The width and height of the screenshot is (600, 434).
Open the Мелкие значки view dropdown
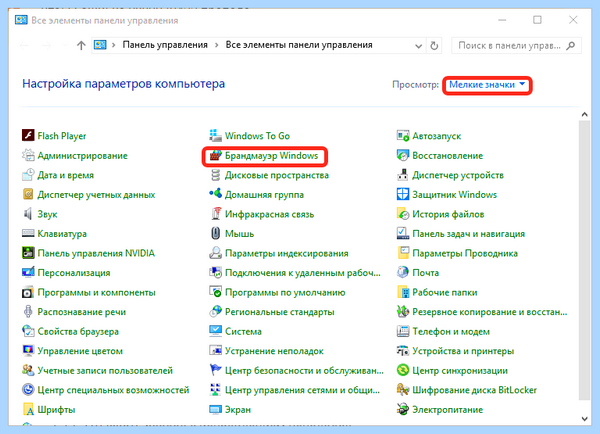[487, 85]
